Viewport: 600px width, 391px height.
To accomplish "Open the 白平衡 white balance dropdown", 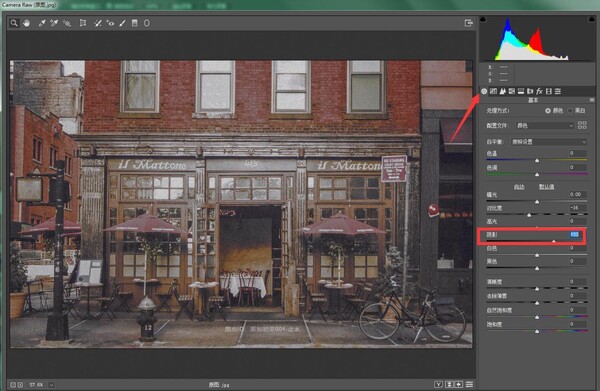I will point(548,142).
